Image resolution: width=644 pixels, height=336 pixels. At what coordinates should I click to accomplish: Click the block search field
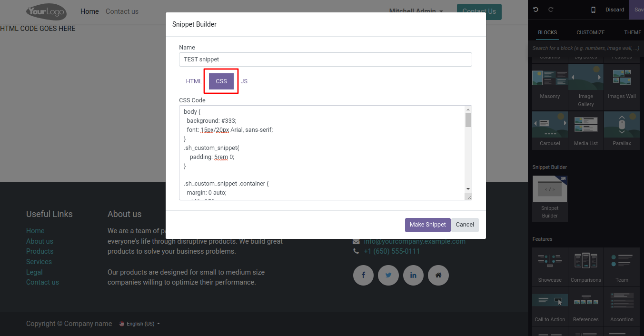tap(585, 48)
